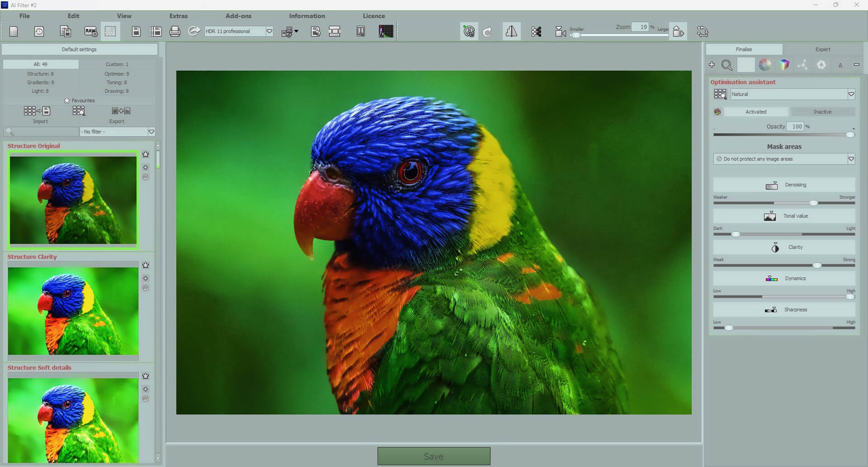The image size is (868, 467).
Task: Mark Structure Clarity as favourite star
Action: pos(146,265)
